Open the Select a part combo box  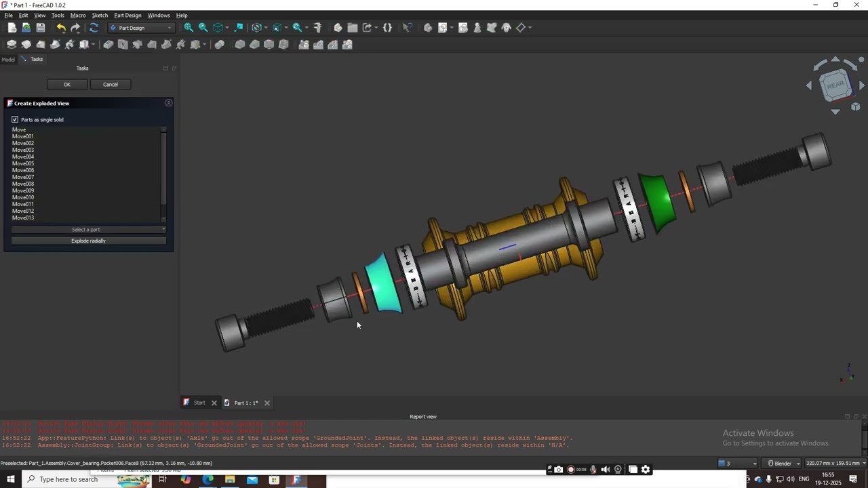[88, 230]
